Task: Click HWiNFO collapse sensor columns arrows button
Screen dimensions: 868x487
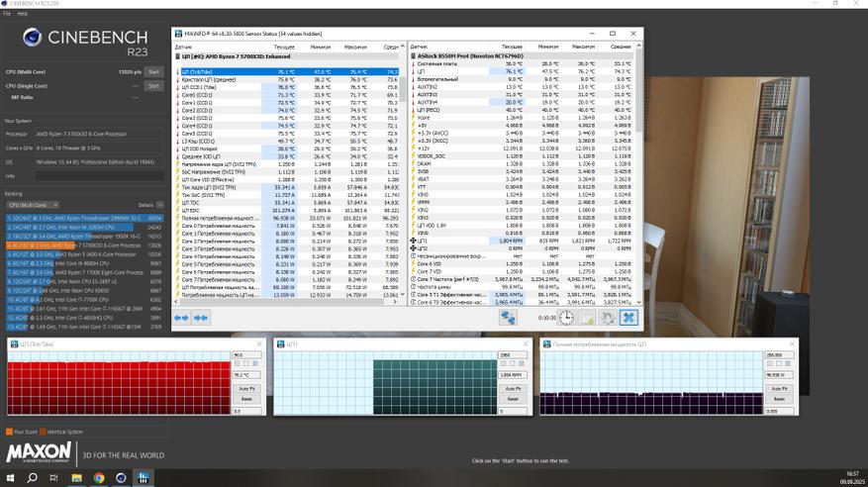Action: tap(201, 318)
